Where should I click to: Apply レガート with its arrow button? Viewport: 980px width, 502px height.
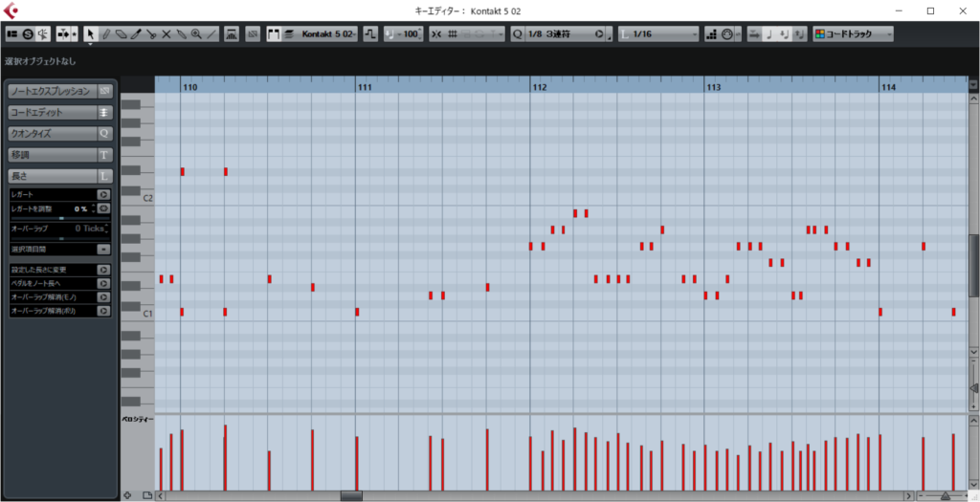tap(103, 194)
